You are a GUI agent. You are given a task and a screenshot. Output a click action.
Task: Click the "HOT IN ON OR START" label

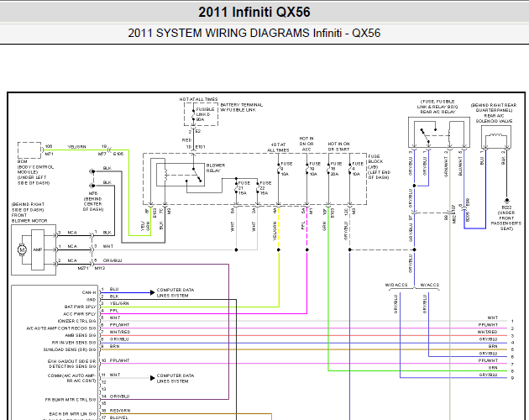pos(338,146)
